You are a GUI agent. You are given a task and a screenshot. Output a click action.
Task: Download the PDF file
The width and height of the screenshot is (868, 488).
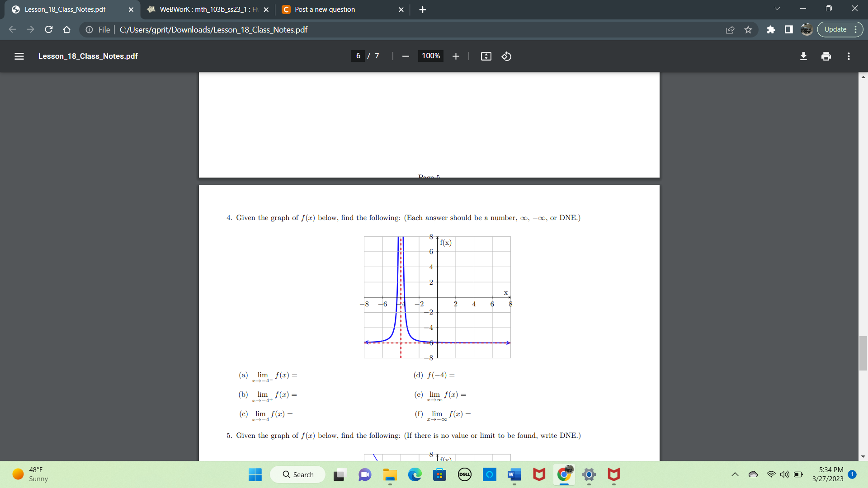(x=803, y=56)
